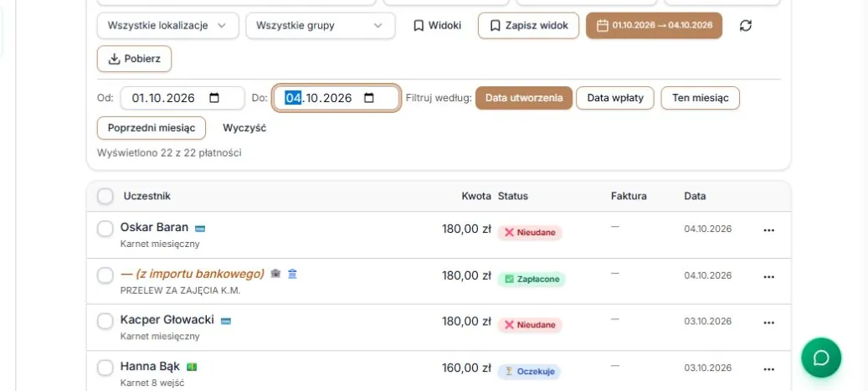Open the calendar picker in the Do date field

[x=369, y=98]
